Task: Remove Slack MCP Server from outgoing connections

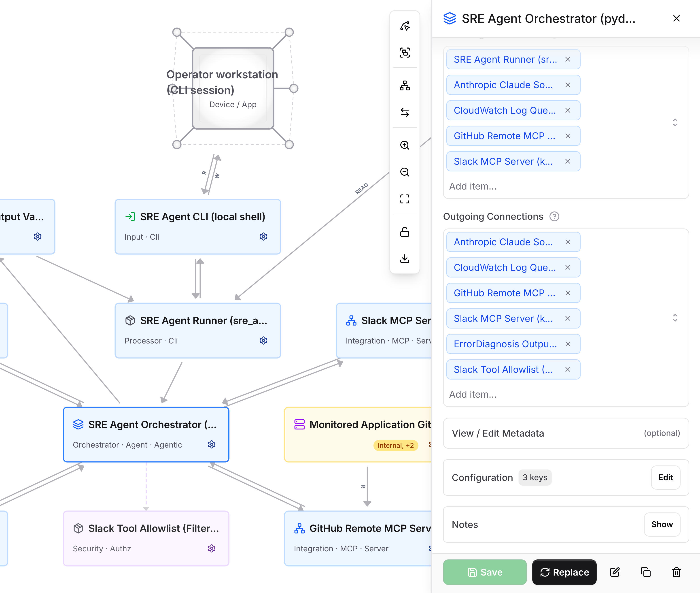Action: pyautogui.click(x=568, y=319)
